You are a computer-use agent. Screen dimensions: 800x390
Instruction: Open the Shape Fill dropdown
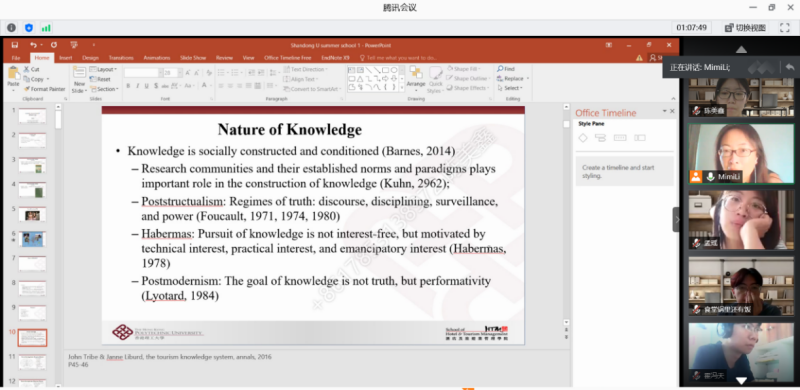pyautogui.click(x=463, y=68)
